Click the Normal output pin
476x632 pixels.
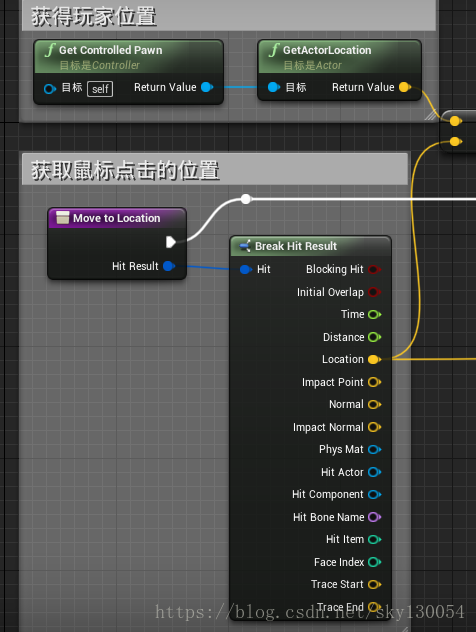point(374,404)
